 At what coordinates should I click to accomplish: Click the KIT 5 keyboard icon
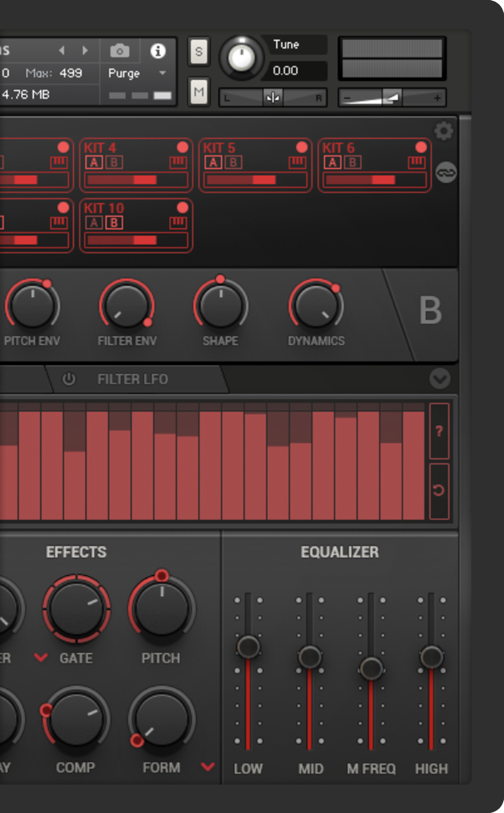[x=297, y=163]
